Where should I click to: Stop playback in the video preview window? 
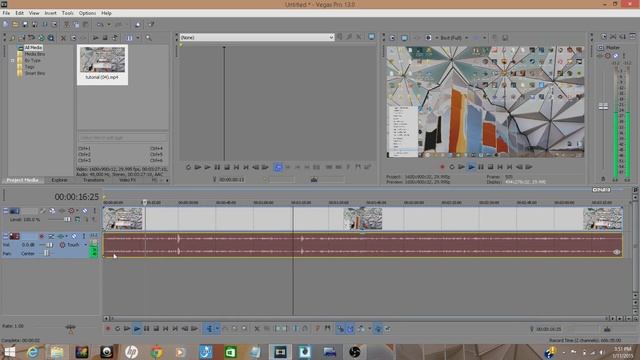pyautogui.click(x=491, y=167)
